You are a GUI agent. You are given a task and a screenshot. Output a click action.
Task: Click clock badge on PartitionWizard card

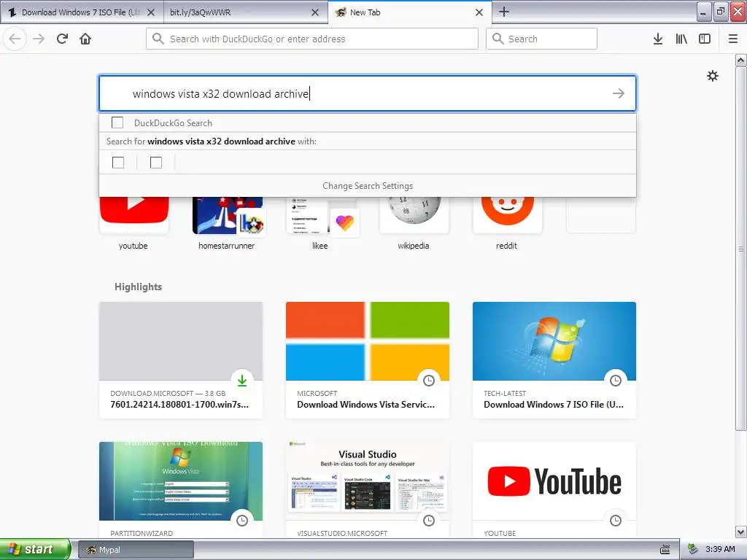click(242, 520)
